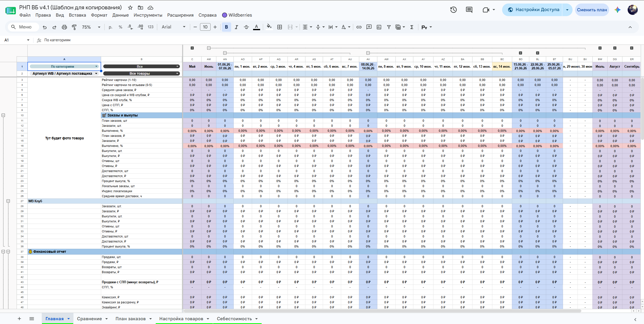Undo the last action
The height and width of the screenshot is (324, 644).
point(45,27)
